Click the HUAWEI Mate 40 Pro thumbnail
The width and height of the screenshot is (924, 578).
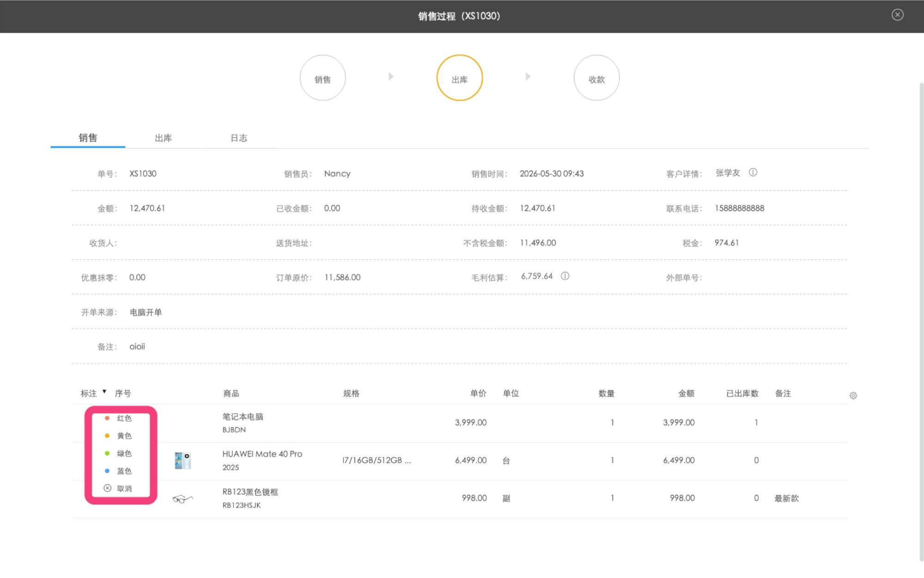tap(183, 461)
